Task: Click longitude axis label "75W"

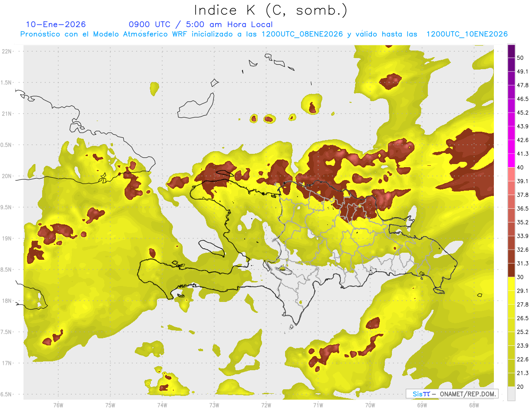Action: coord(110,405)
